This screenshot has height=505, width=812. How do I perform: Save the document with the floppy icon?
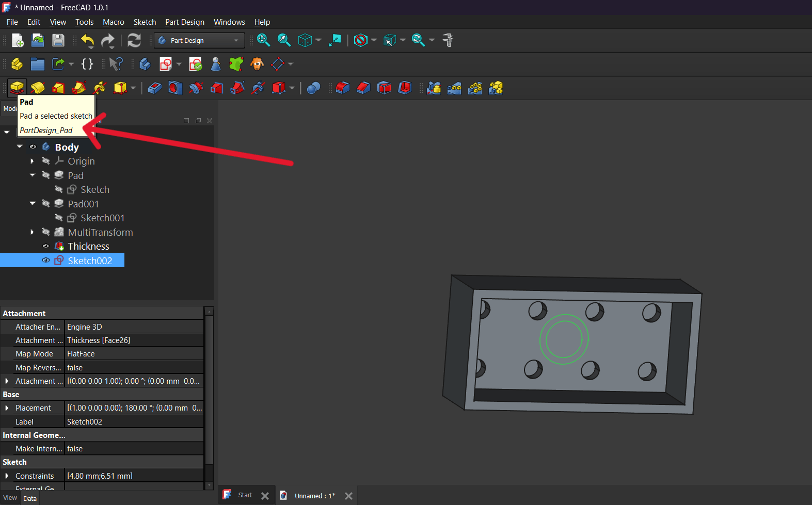point(58,40)
